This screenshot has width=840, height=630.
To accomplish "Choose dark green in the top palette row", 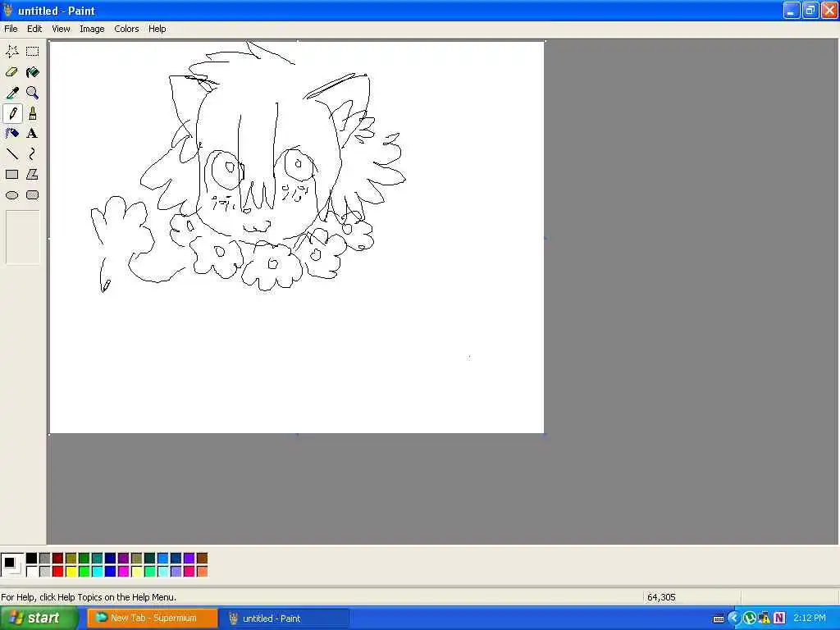I will [x=84, y=559].
